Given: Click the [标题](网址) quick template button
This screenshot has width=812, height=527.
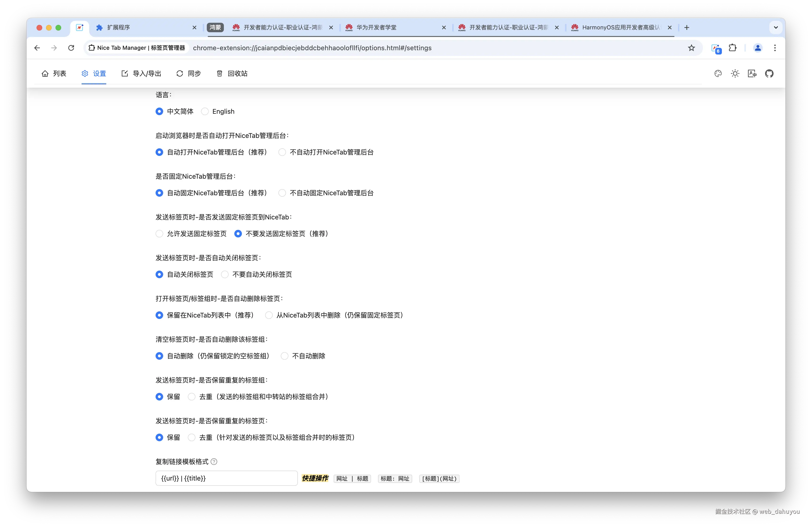Looking at the screenshot, I should [x=439, y=479].
